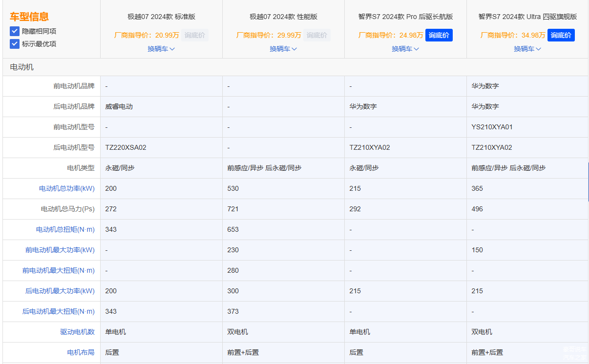Viewport: 589px width, 364px height.
Task: Select 双电机 in 极越07 性能版 column
Action: (x=237, y=332)
